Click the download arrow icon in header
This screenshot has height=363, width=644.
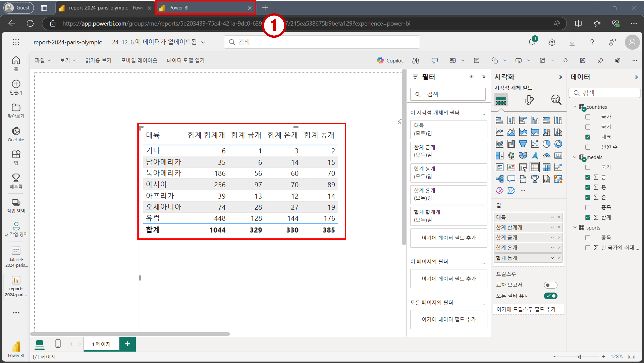[572, 42]
